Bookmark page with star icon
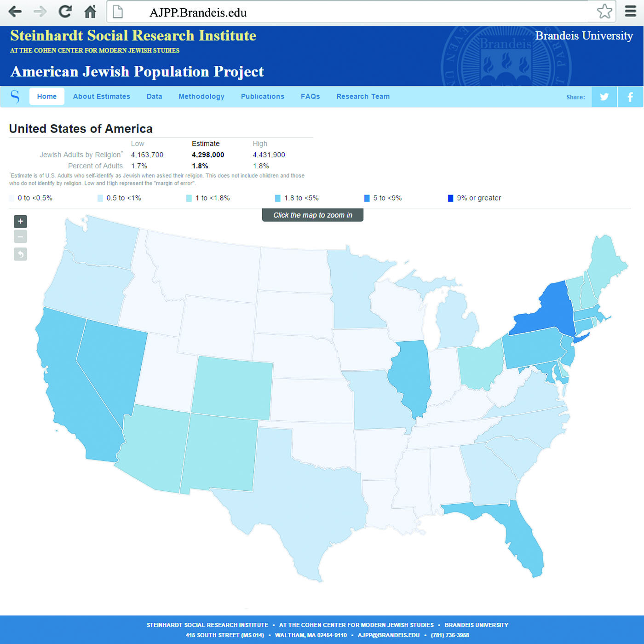 point(604,11)
